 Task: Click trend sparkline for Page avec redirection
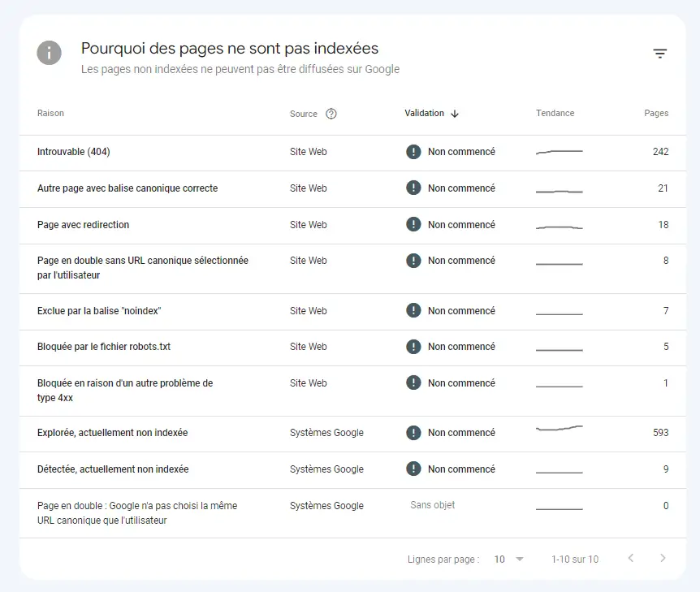pyautogui.click(x=559, y=227)
